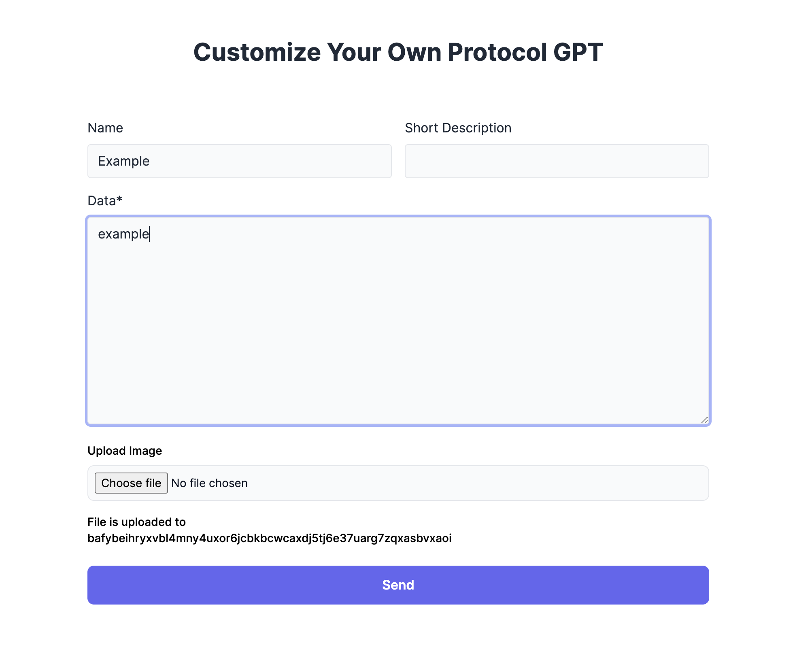Click the Upload Image label
Image resolution: width=812 pixels, height=660 pixels.
[x=124, y=450]
